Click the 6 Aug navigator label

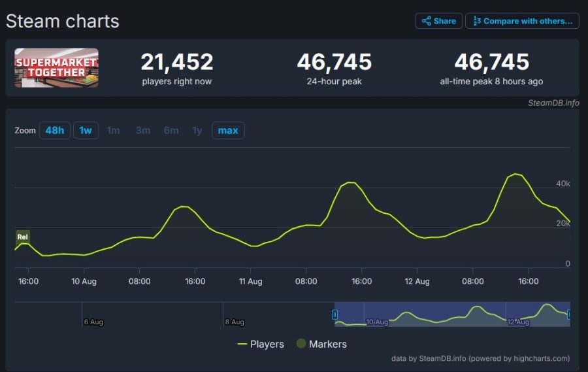(93, 322)
